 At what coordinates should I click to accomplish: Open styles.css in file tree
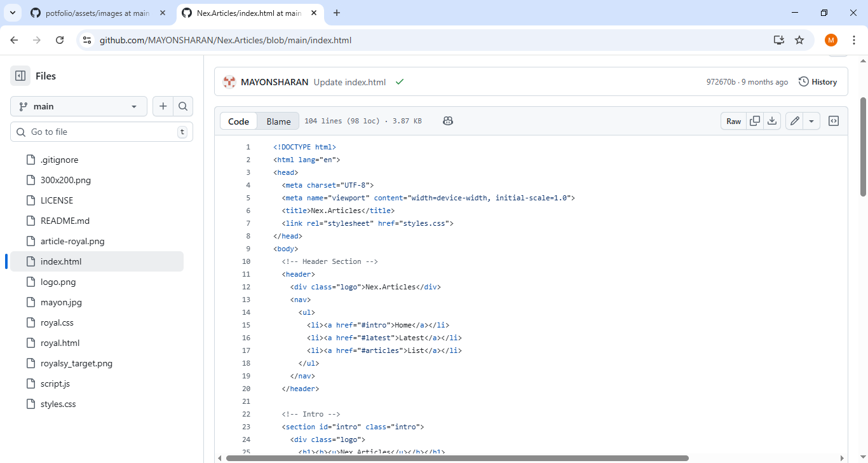point(58,404)
